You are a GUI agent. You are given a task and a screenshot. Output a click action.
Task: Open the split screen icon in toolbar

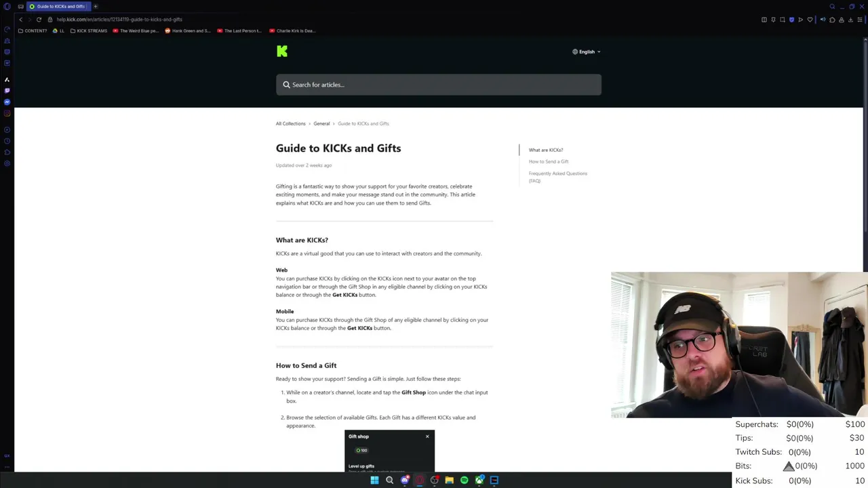(764, 20)
